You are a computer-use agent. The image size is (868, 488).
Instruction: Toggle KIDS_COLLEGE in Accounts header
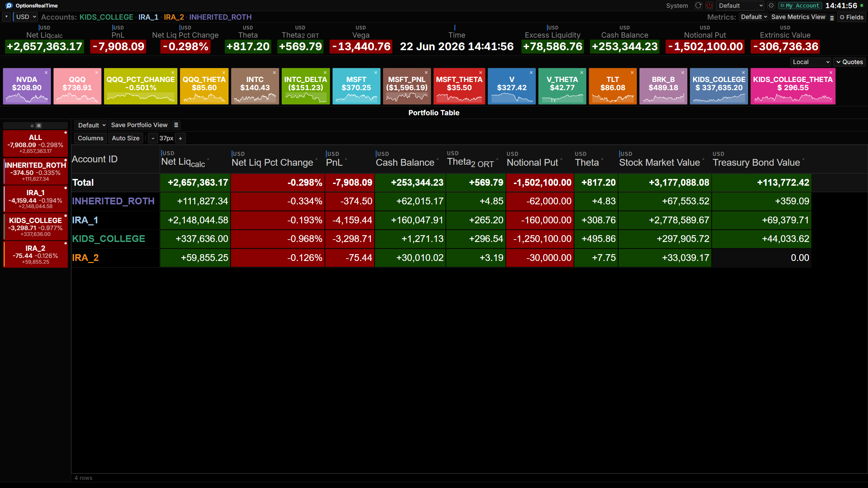point(106,17)
